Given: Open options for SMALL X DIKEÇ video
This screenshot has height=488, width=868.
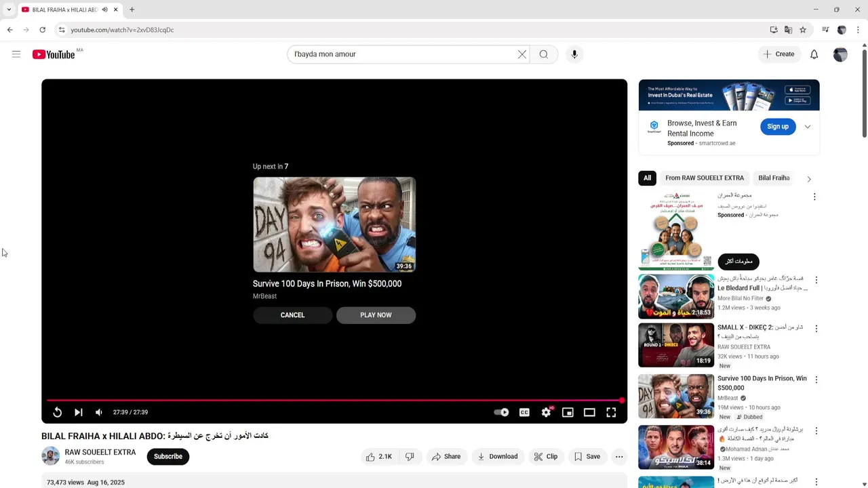Looking at the screenshot, I should (x=816, y=329).
